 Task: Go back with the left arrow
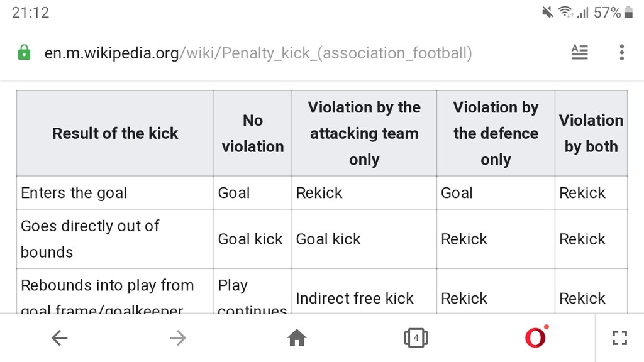[x=60, y=338]
